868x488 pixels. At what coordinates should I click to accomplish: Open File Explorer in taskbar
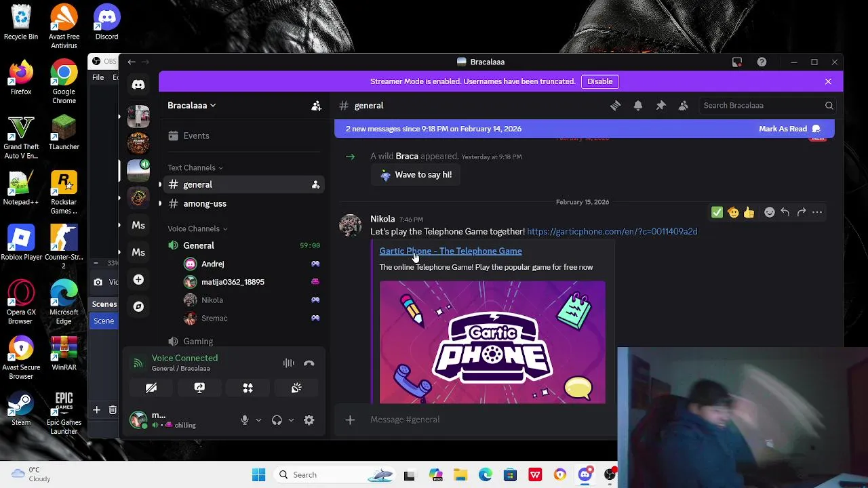pos(460,475)
